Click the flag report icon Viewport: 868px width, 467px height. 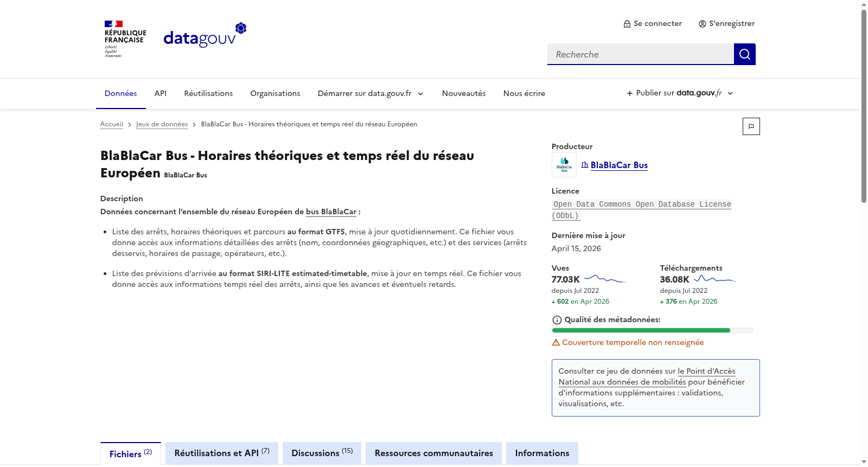click(751, 126)
